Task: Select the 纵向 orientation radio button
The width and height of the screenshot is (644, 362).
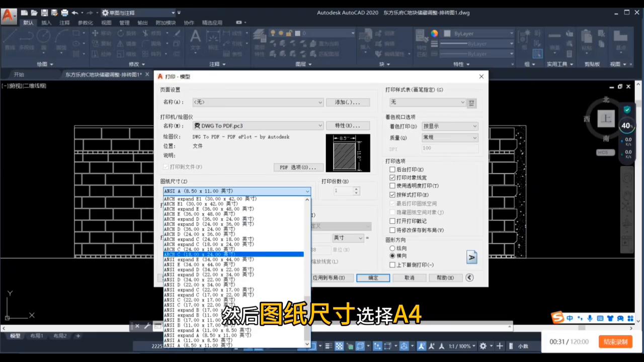Action: tap(392, 248)
